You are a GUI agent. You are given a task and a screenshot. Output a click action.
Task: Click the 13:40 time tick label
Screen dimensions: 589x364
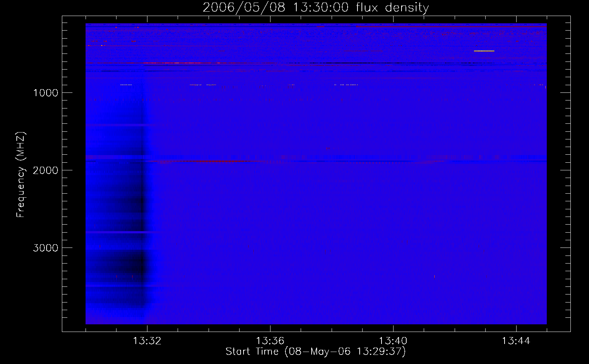pos(393,341)
